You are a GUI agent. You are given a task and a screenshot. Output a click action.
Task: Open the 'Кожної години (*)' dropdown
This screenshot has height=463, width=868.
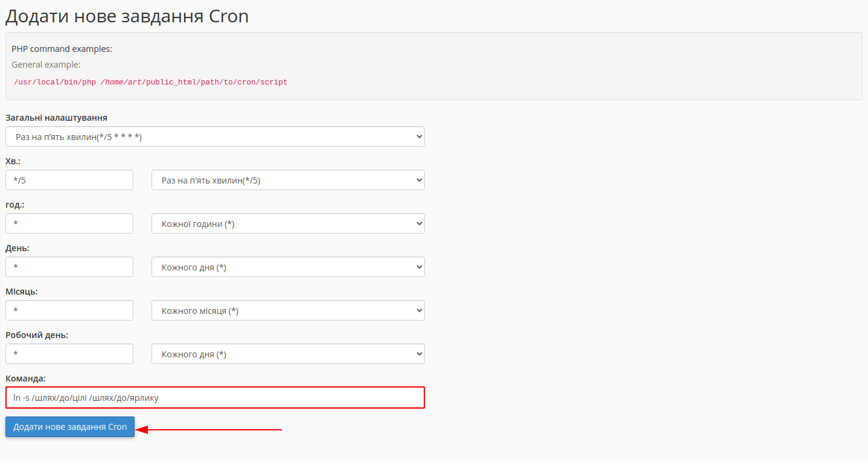288,223
